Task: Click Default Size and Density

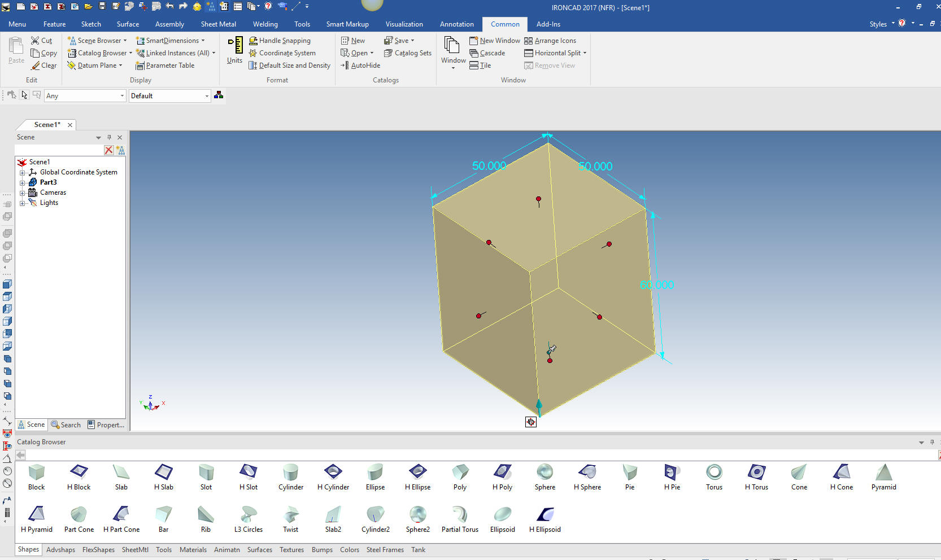Action: click(289, 65)
